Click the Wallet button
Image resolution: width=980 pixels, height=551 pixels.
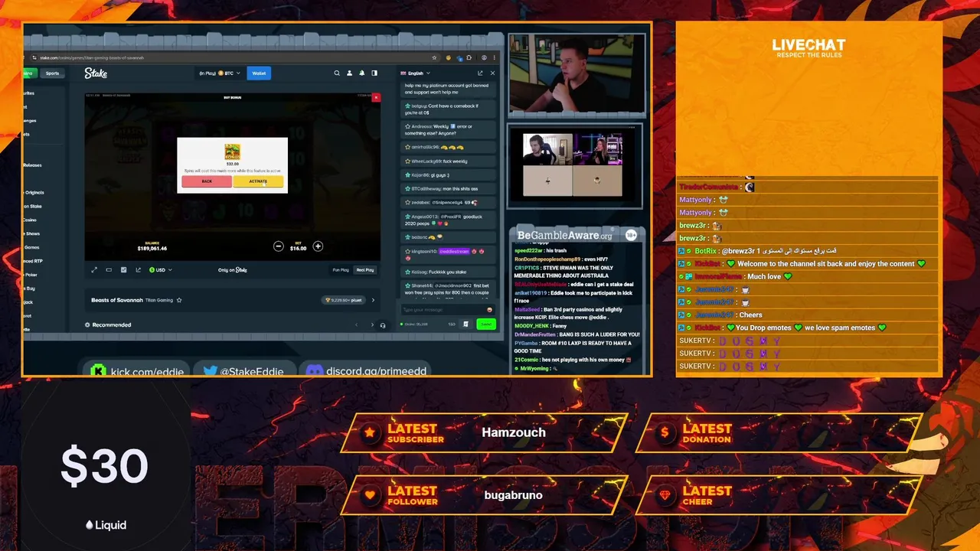coord(259,73)
